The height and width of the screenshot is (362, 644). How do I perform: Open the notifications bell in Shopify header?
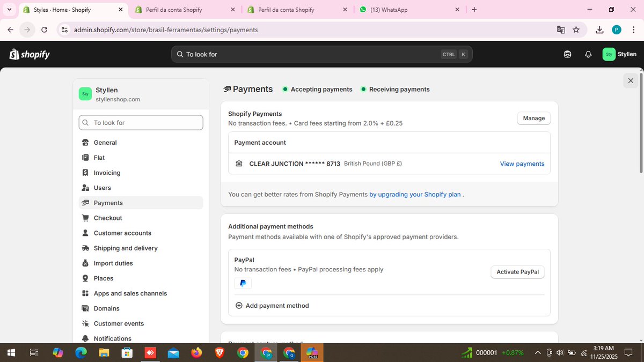click(x=588, y=54)
